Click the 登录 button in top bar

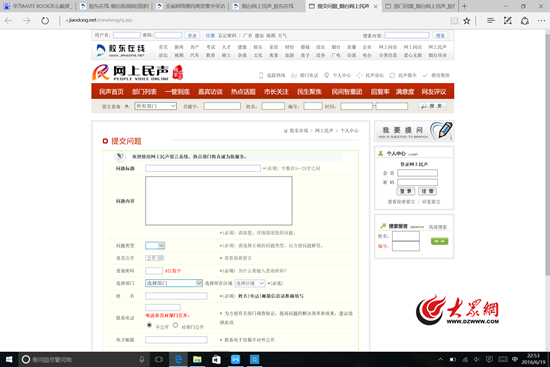pyautogui.click(x=192, y=35)
